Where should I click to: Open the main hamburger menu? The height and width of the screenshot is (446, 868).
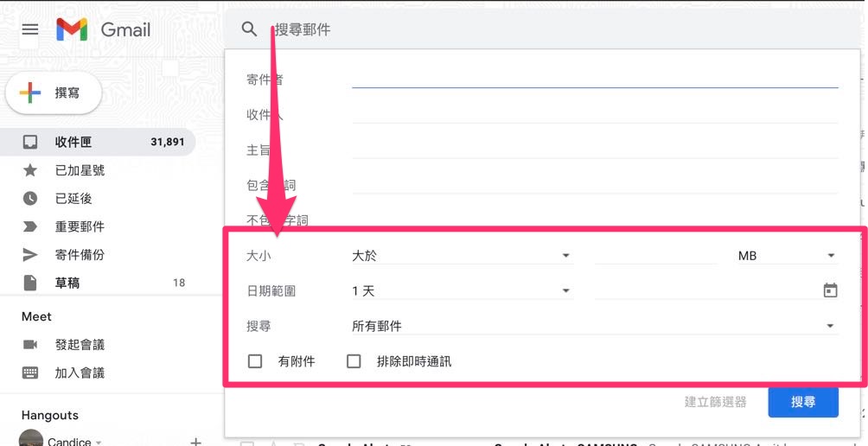30,29
